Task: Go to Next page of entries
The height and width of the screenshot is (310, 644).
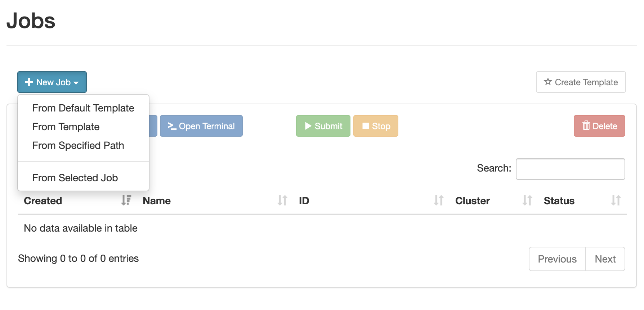Action: click(605, 259)
